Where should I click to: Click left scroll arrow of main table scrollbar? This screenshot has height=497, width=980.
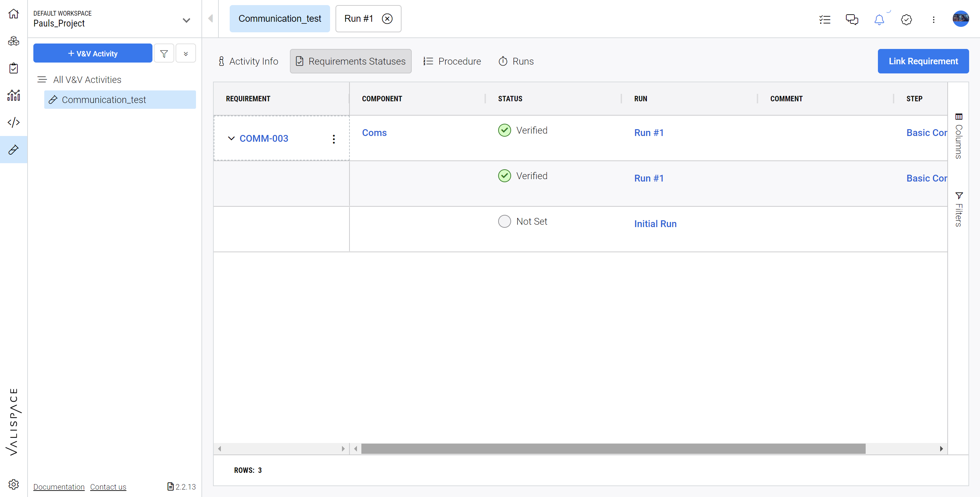point(355,449)
